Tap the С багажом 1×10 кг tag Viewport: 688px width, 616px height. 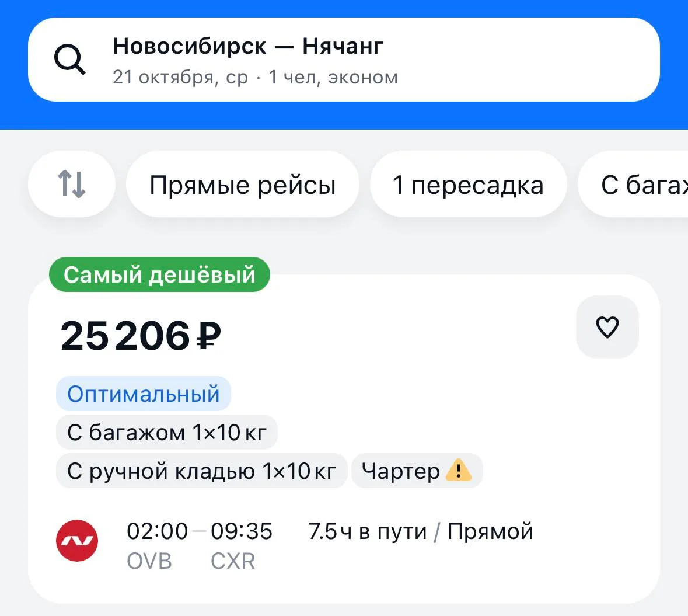pos(167,432)
